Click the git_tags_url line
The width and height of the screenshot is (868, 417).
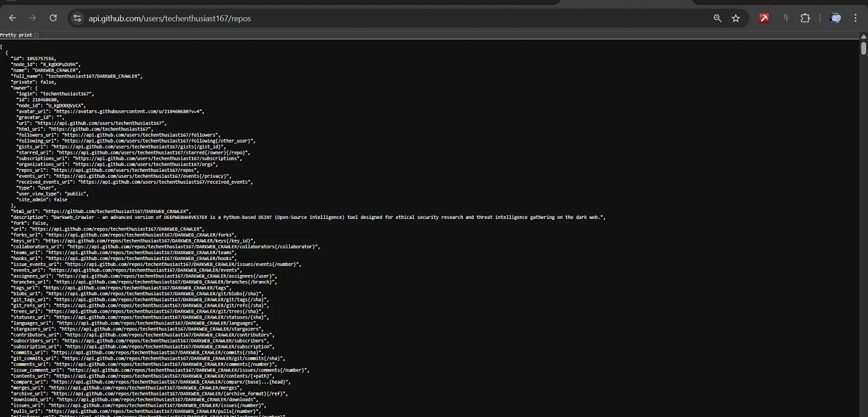tap(139, 299)
